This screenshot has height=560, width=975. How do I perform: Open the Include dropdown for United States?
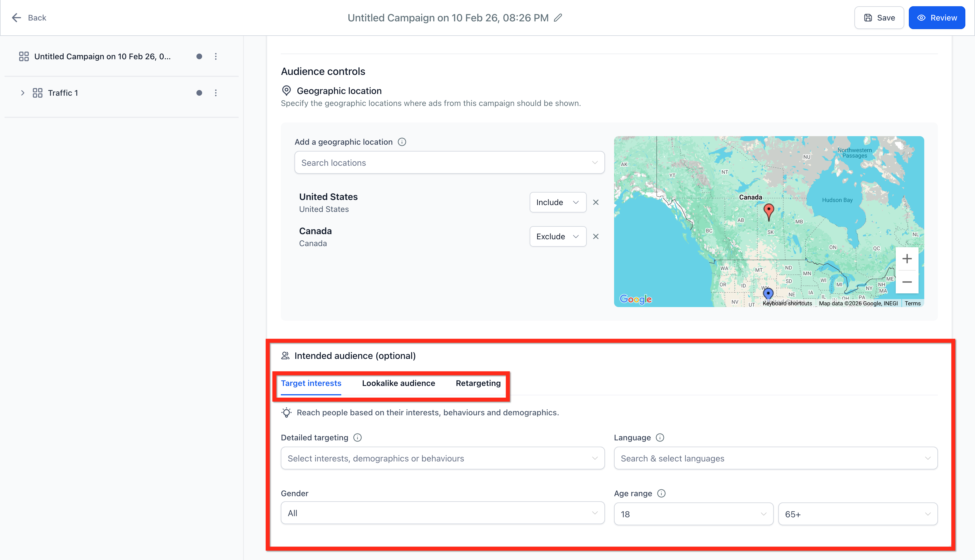click(x=558, y=202)
